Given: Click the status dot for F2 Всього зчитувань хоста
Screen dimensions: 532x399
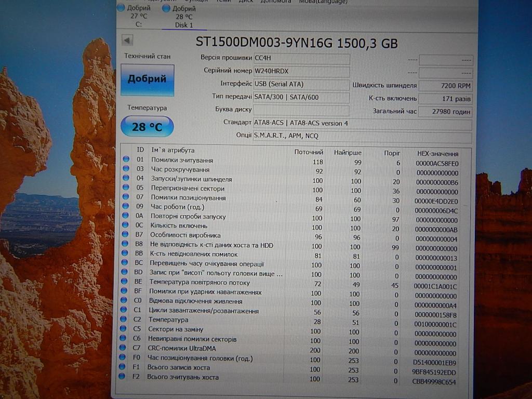Looking at the screenshot, I should coord(122,376).
